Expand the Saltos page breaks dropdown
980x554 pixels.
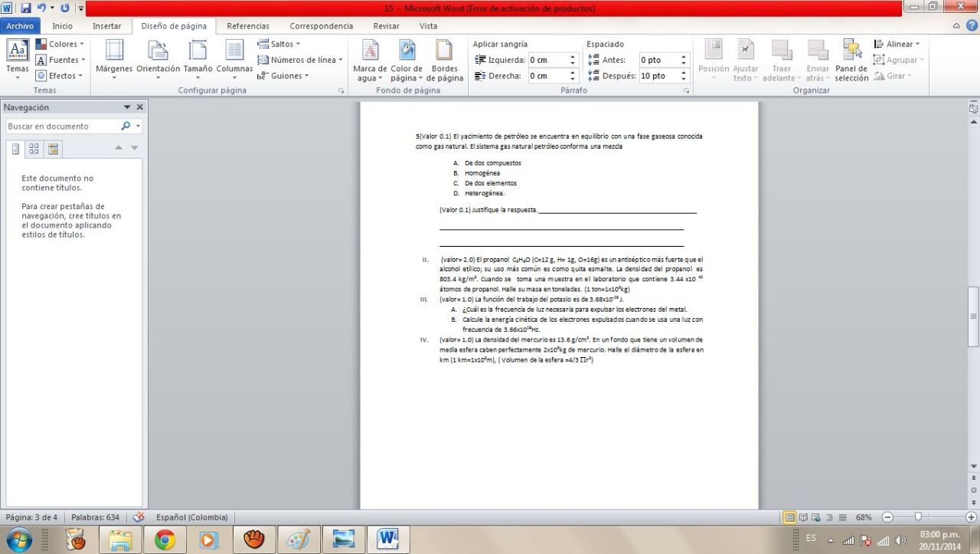pos(280,44)
